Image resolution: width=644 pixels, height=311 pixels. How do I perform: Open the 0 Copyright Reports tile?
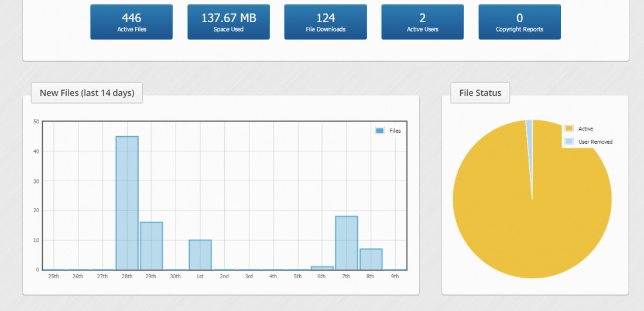pyautogui.click(x=519, y=22)
